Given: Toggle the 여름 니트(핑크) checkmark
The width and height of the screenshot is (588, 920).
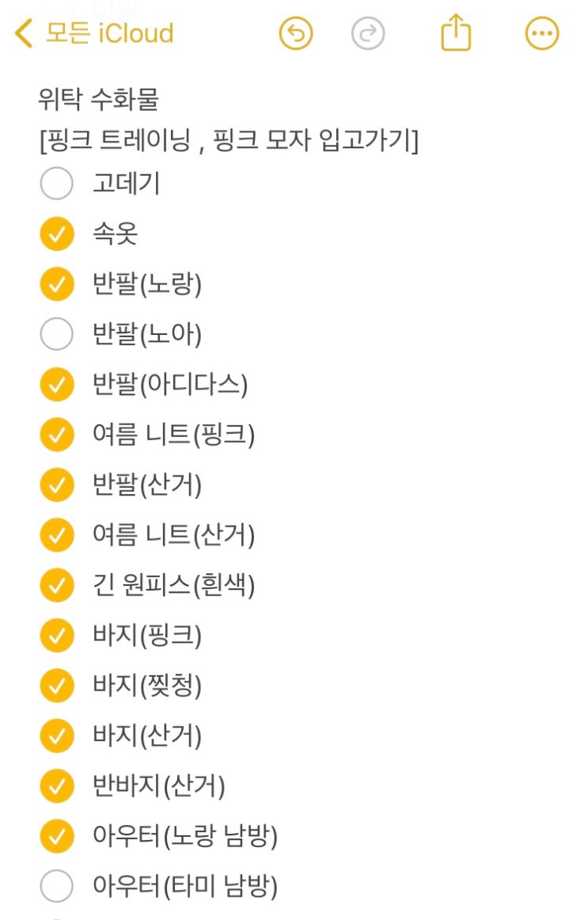Looking at the screenshot, I should [x=57, y=434].
